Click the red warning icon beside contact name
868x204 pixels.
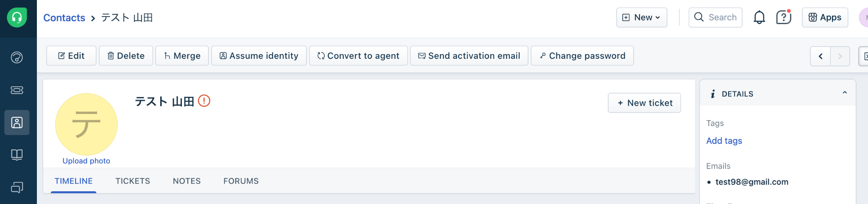204,101
